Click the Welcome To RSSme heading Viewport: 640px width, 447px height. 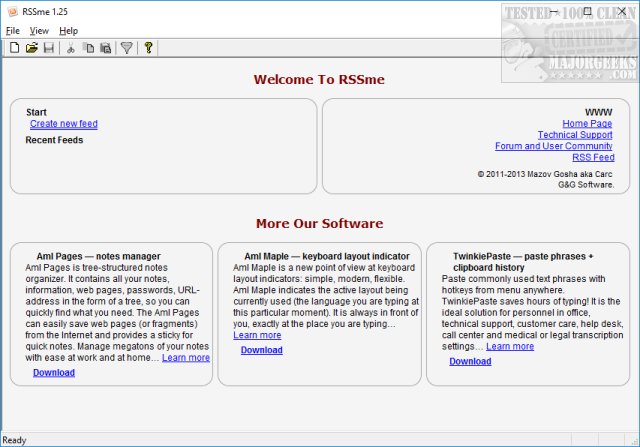319,79
